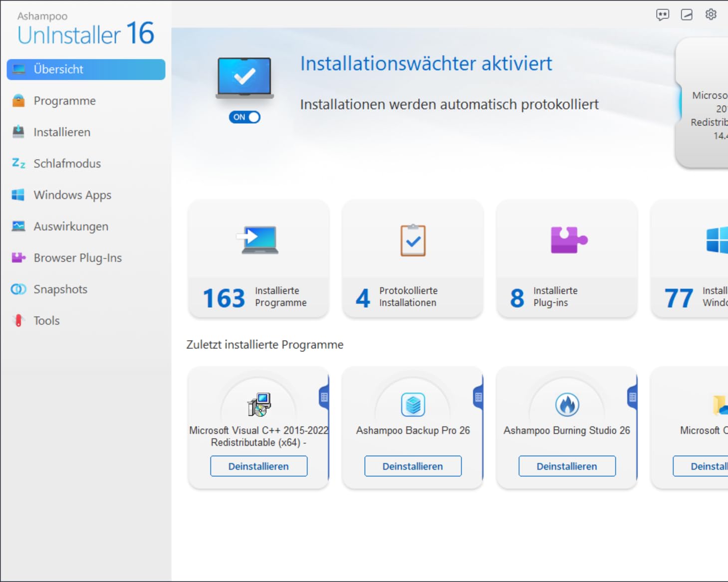Viewport: 728px width, 582px height.
Task: Click the Schlafmodus Zz icon
Action: [18, 163]
